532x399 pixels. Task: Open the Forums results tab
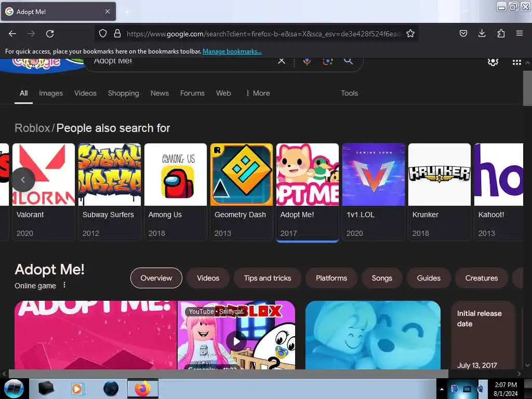[x=192, y=93]
